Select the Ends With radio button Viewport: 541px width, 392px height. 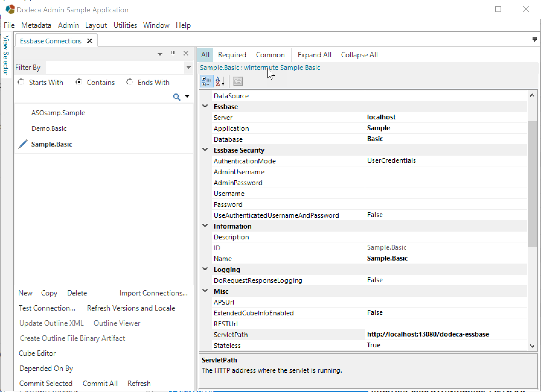pos(130,82)
